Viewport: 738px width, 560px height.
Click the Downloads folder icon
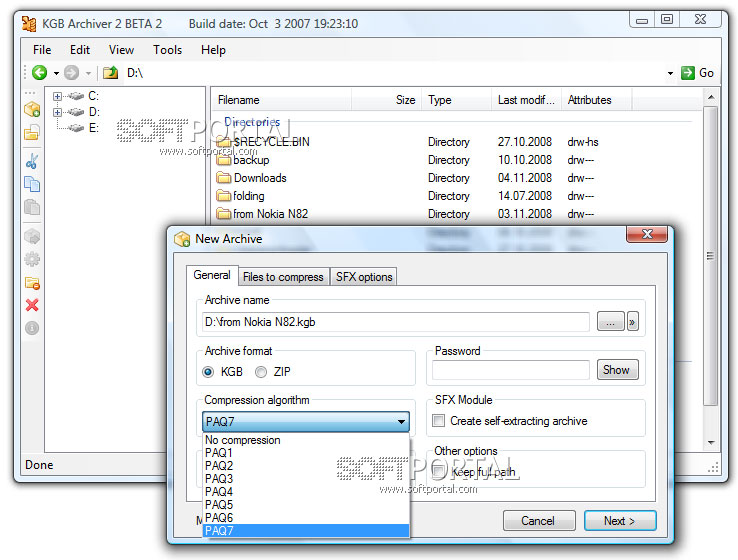tap(224, 178)
